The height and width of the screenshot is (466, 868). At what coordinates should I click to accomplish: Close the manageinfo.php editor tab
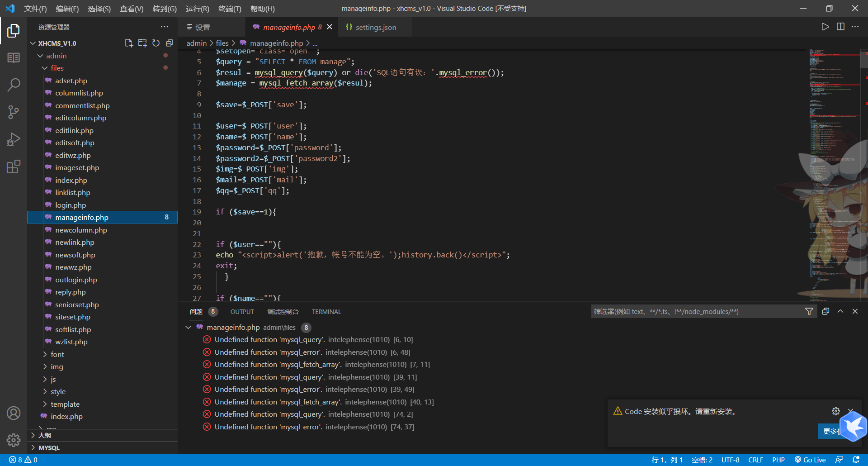click(x=330, y=27)
